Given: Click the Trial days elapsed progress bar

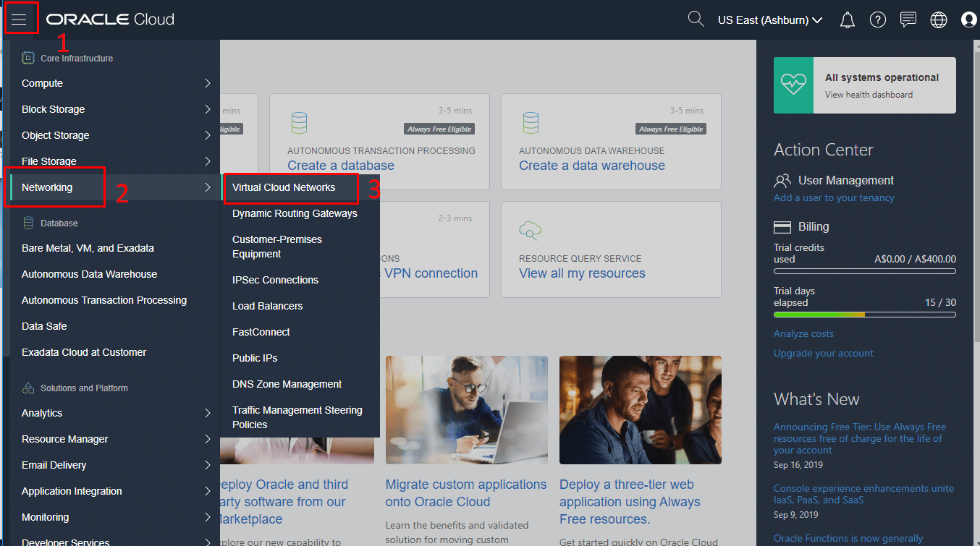Looking at the screenshot, I should pos(865,315).
